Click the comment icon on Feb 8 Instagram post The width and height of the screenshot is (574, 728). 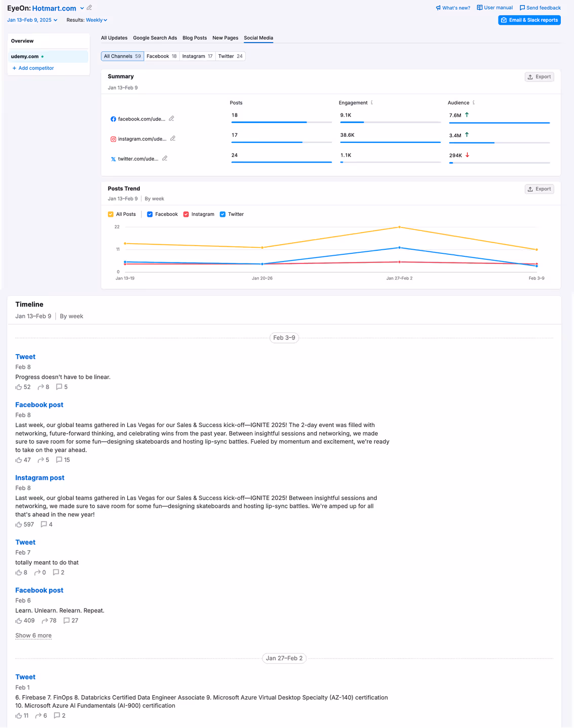[x=44, y=524]
